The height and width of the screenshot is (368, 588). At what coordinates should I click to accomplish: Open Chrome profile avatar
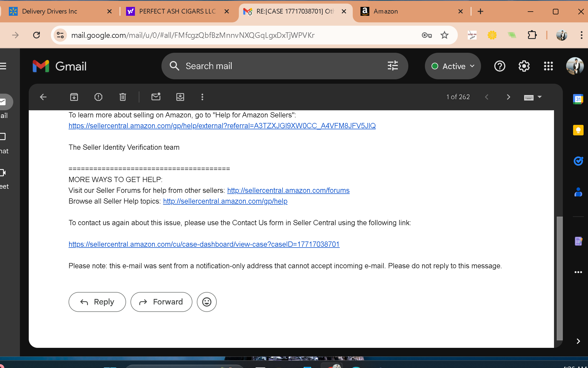click(x=561, y=35)
